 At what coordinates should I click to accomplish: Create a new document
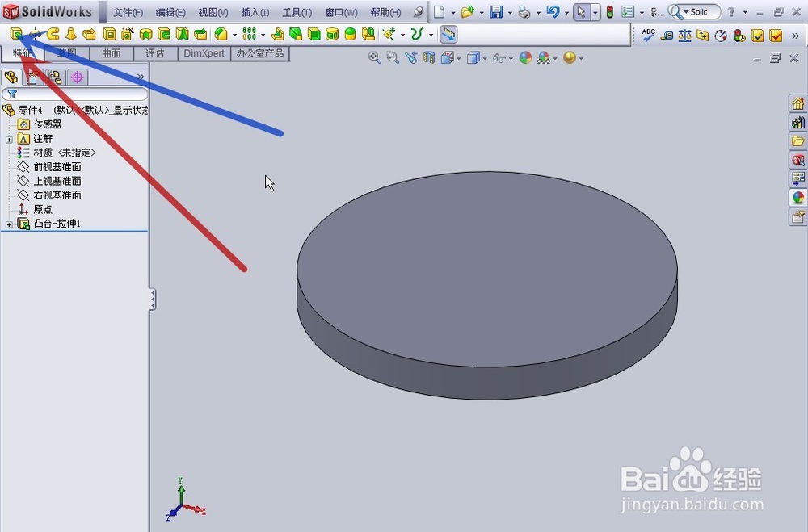pos(439,12)
